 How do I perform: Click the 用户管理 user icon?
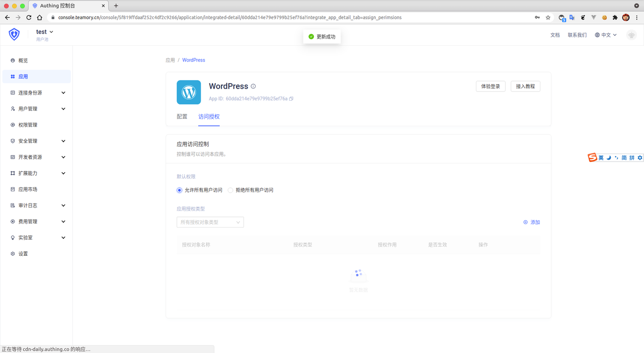[x=13, y=109]
